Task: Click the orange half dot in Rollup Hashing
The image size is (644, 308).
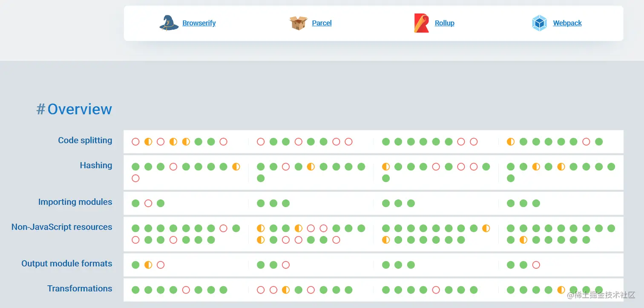Action: click(386, 167)
